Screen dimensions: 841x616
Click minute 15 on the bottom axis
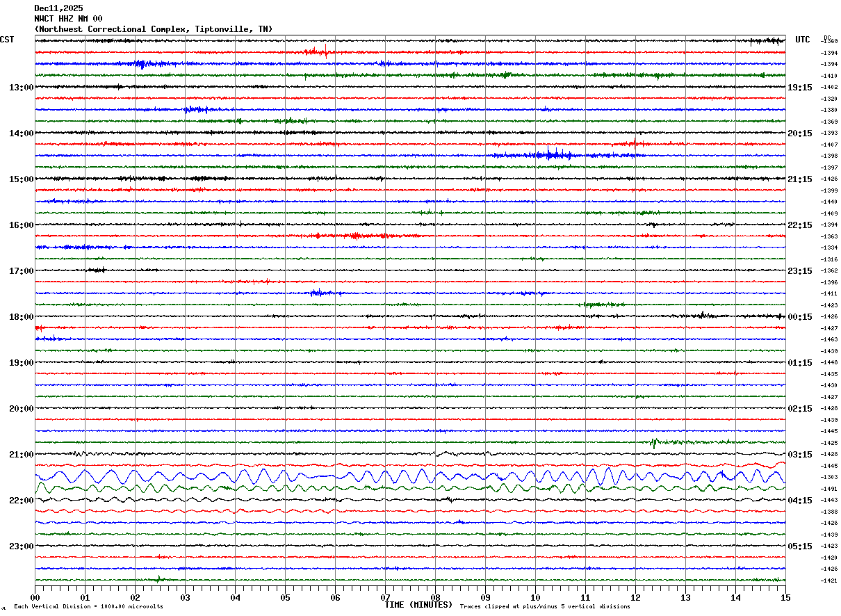click(x=785, y=597)
